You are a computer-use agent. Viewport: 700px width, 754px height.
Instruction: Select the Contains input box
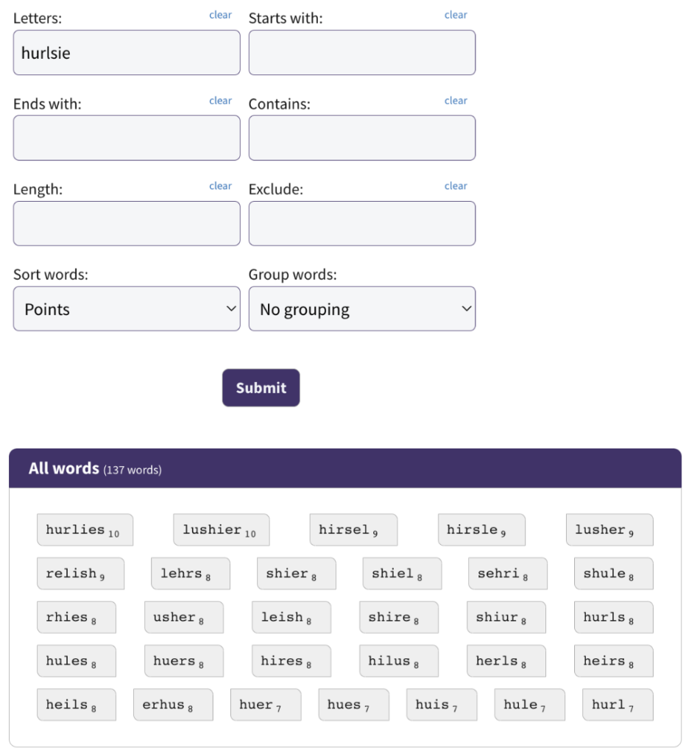click(x=362, y=138)
